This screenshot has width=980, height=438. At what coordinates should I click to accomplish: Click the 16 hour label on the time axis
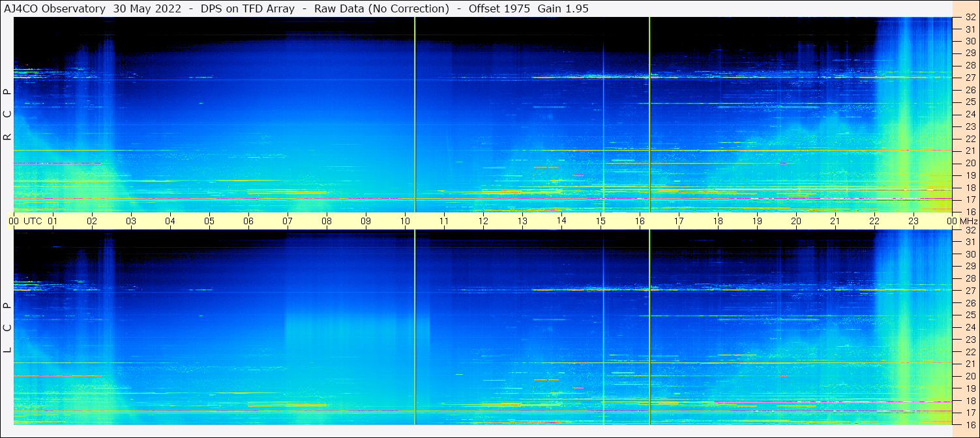pyautogui.click(x=640, y=221)
